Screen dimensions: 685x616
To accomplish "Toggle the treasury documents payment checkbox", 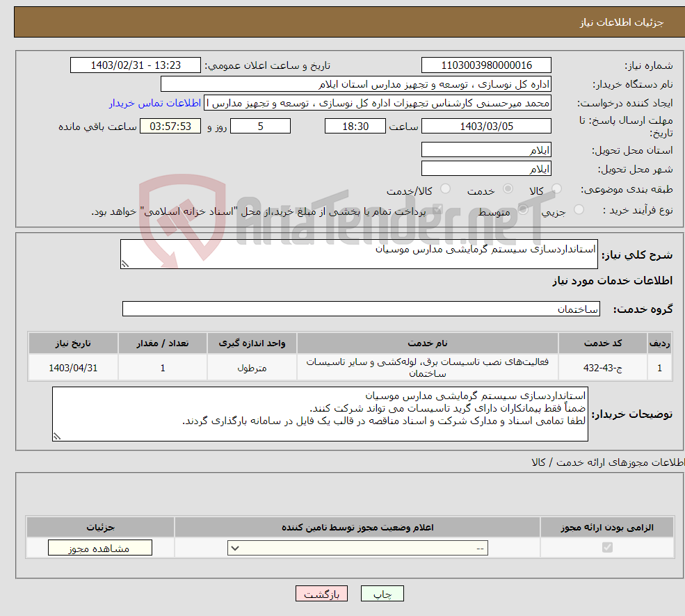I will 437,210.
